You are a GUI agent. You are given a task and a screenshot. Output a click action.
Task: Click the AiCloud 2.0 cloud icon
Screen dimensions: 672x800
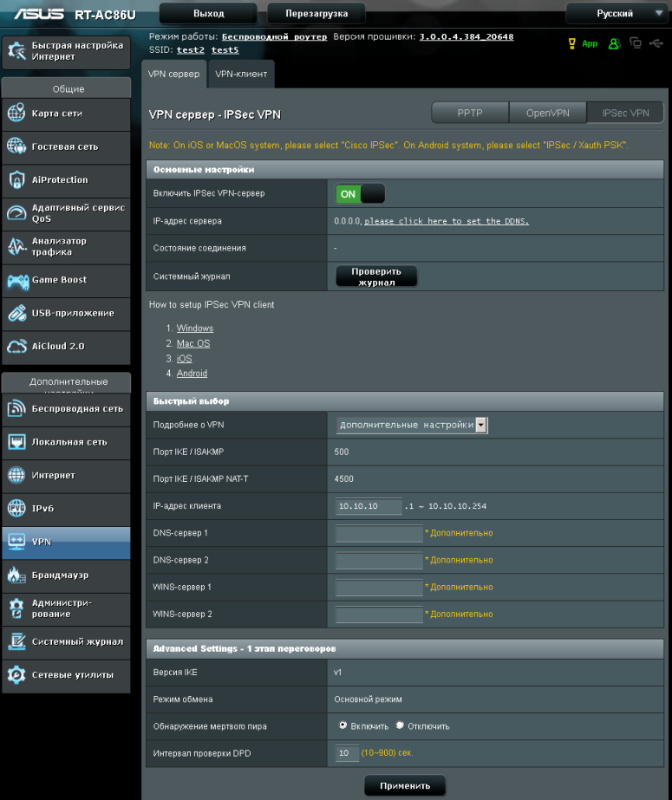click(16, 347)
